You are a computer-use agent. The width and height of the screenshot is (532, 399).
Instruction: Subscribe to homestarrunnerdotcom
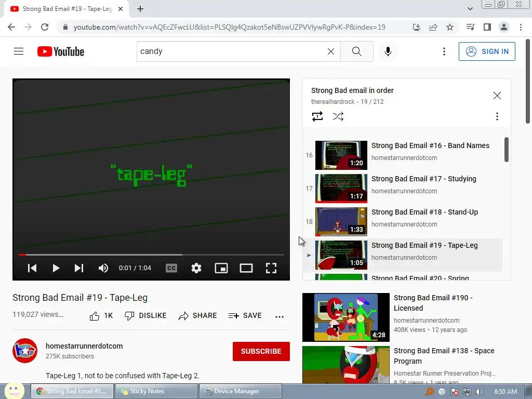coord(261,352)
